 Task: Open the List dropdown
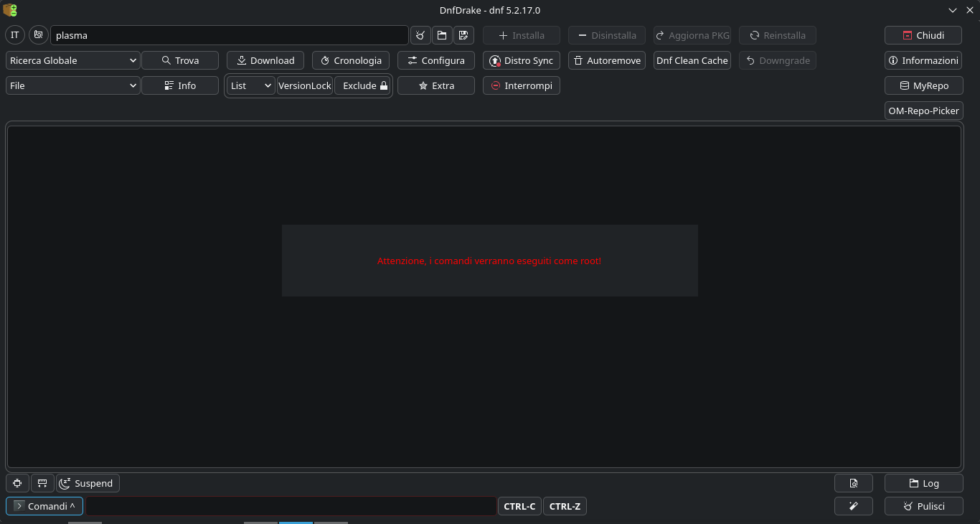click(x=251, y=85)
